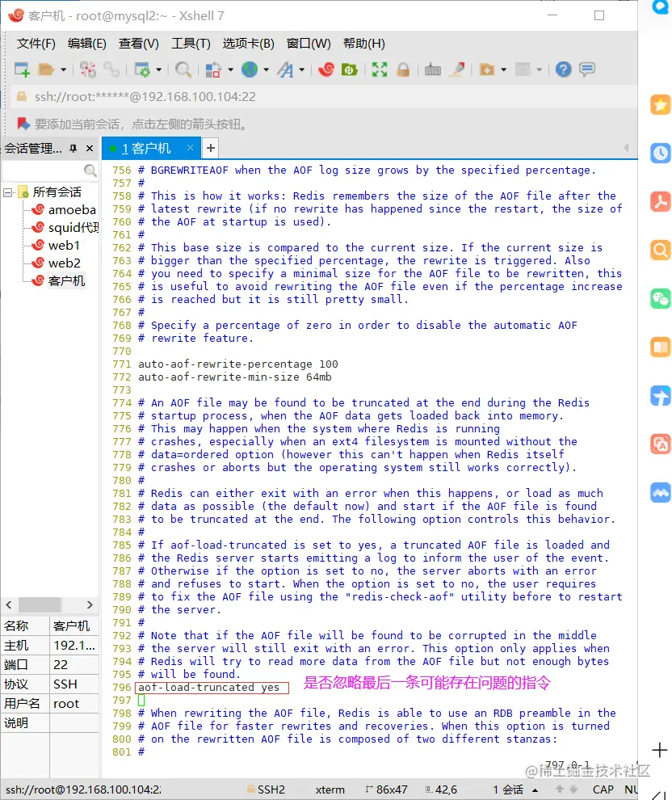
Task: Click the session tree horizontal scrollbar thumb
Action: 40,604
